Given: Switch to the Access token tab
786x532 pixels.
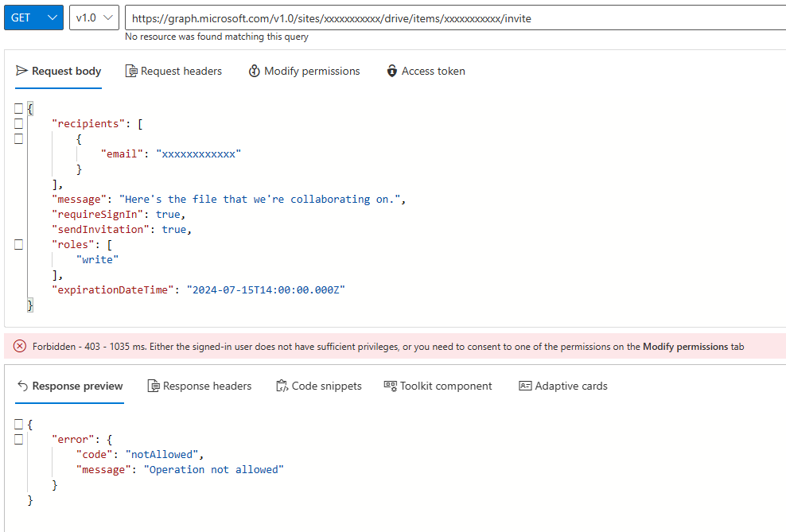Looking at the screenshot, I should click(x=426, y=71).
